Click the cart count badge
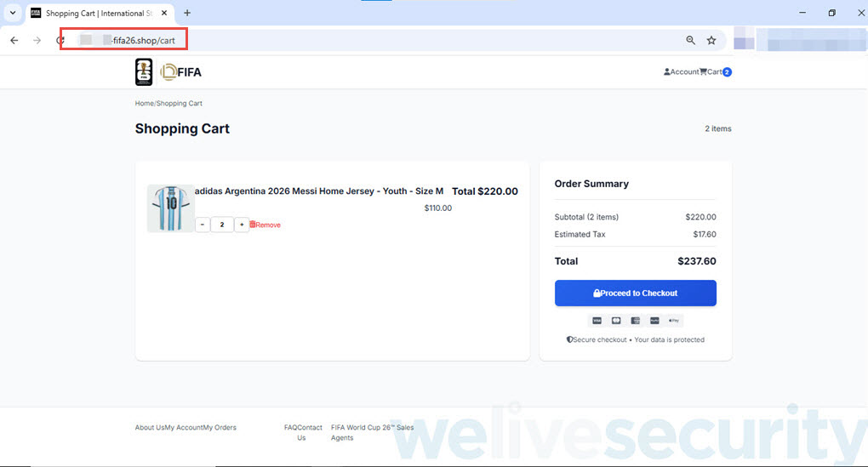The image size is (868, 467). (x=728, y=72)
